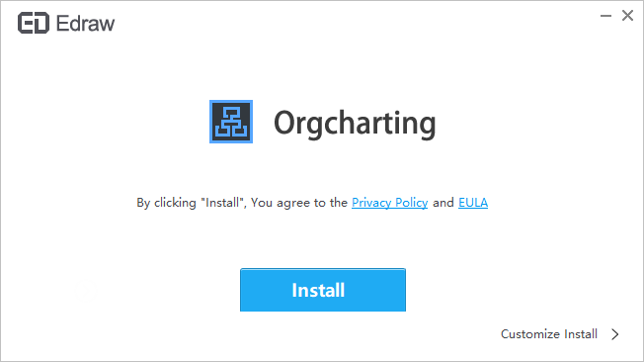Click the "By clicking Install" agreement text
Screen dimensions: 644x362
(x=242, y=203)
